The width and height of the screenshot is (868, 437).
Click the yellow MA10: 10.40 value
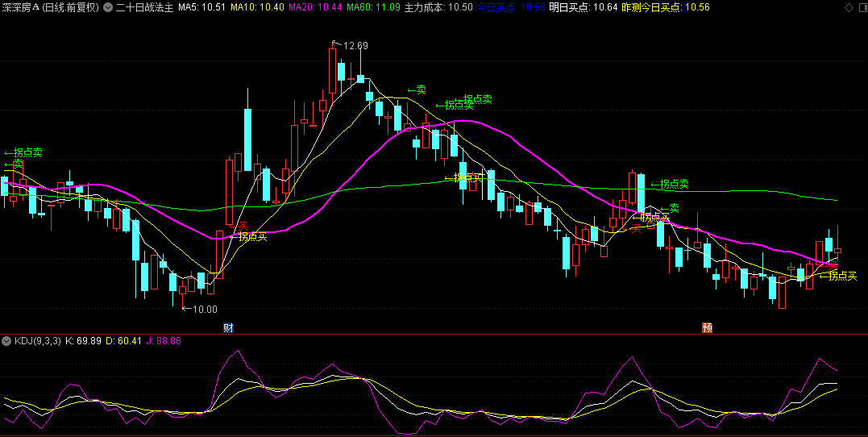257,8
